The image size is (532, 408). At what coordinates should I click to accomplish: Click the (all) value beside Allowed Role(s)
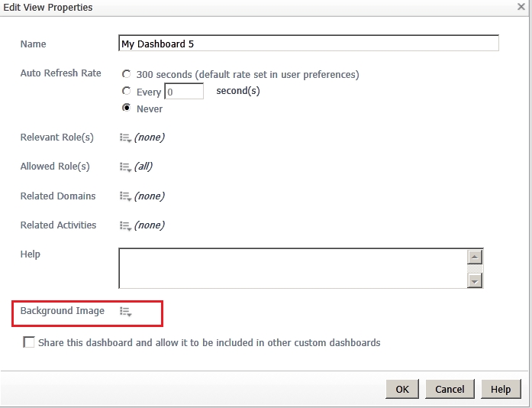point(143,167)
